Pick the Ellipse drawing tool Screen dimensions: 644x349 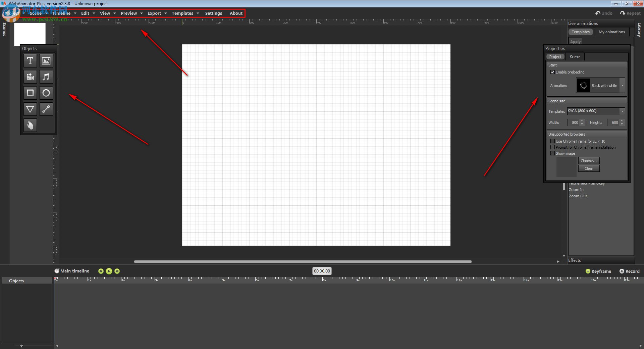coord(46,93)
